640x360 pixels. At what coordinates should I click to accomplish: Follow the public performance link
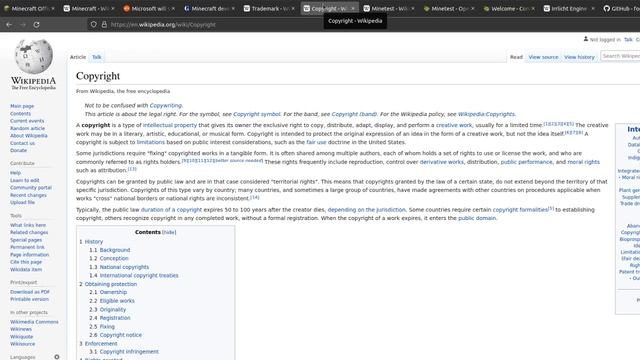coord(527,162)
